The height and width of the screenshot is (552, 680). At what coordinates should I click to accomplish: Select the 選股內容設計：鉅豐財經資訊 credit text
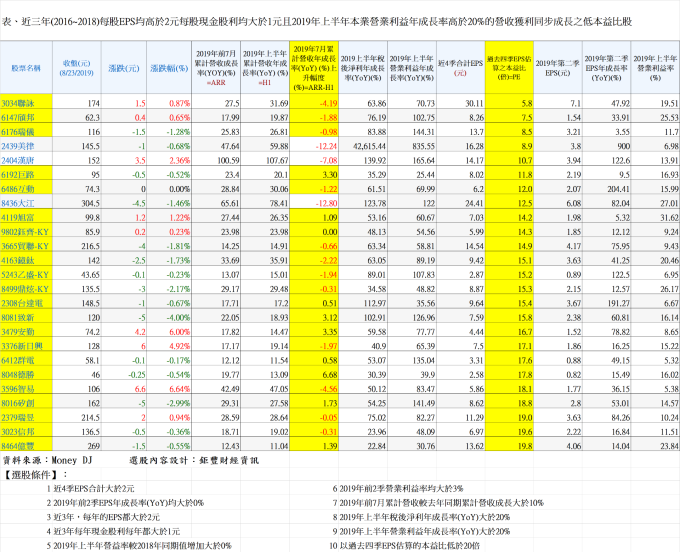[x=194, y=461]
